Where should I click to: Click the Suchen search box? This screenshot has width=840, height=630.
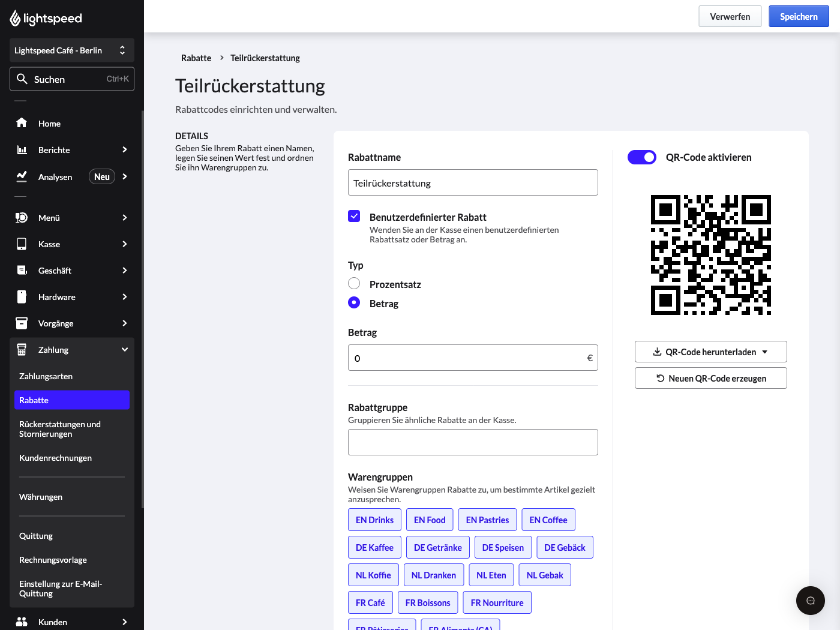tap(72, 79)
